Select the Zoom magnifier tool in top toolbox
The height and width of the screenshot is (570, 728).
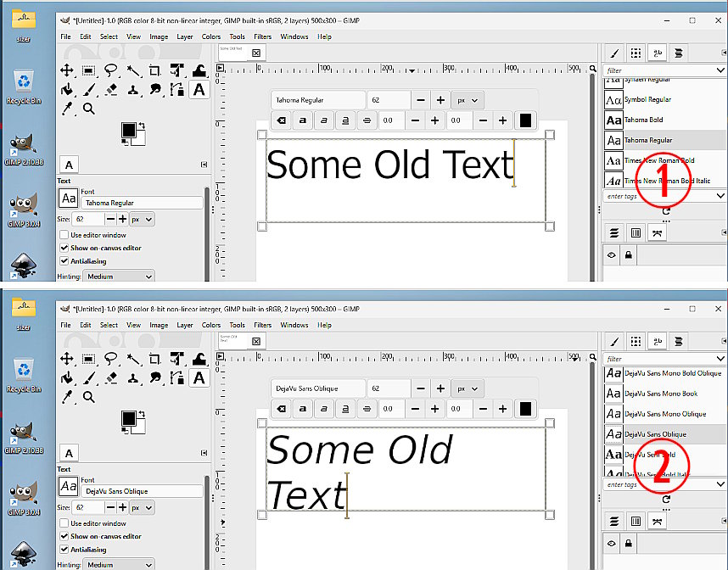pos(88,109)
